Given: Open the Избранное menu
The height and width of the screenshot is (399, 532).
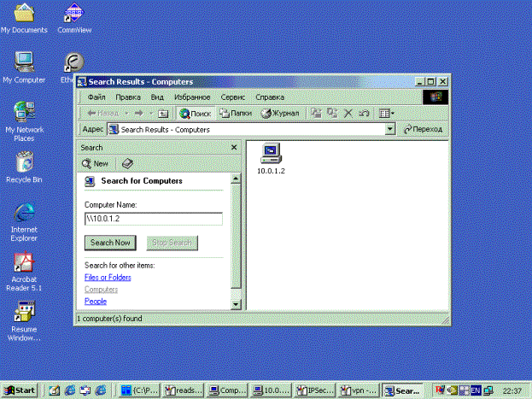Looking at the screenshot, I should [191, 97].
